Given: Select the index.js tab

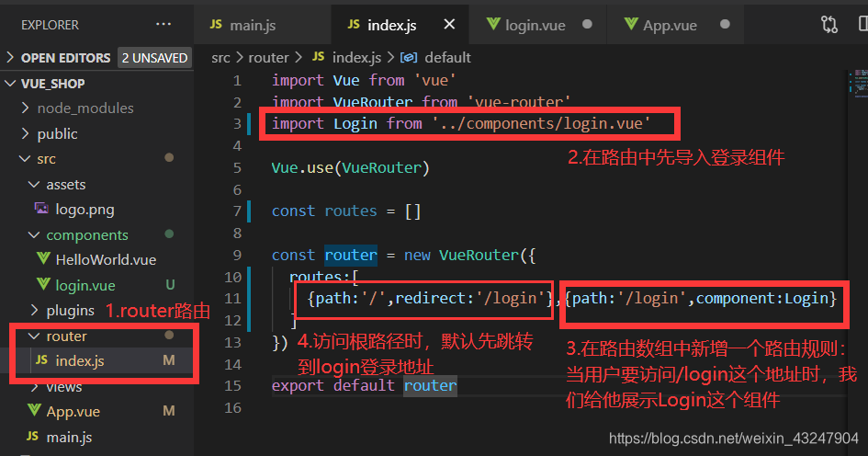Looking at the screenshot, I should pyautogui.click(x=392, y=26).
